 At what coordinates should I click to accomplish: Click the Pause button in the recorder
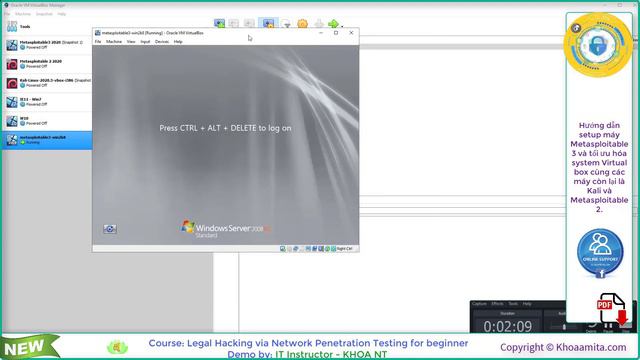click(608, 326)
